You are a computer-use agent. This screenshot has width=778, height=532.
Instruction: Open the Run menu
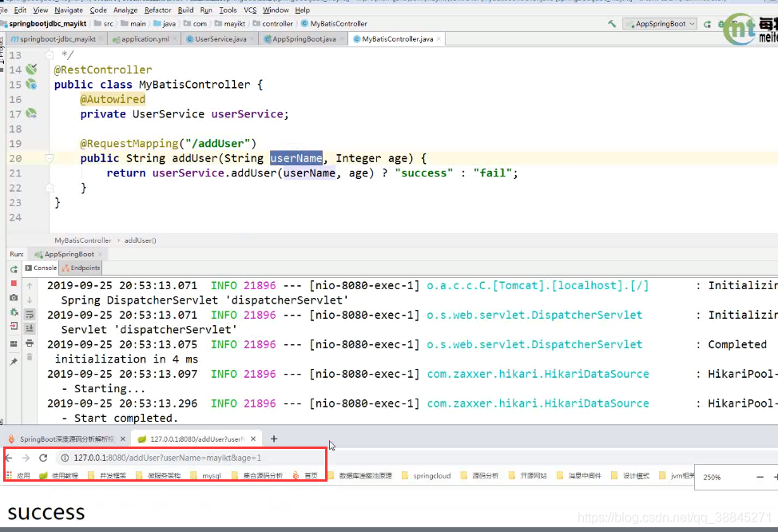pyautogui.click(x=206, y=10)
